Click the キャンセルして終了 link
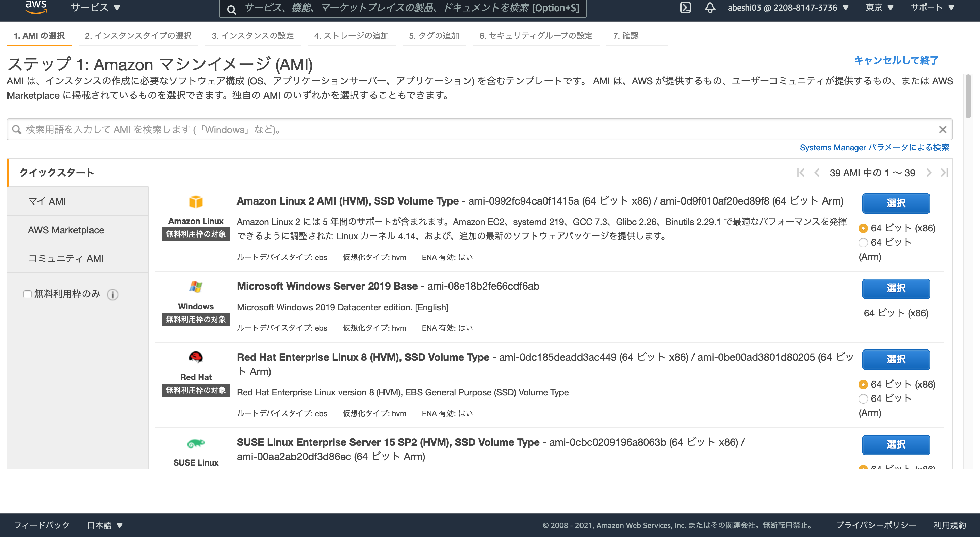The width and height of the screenshot is (980, 537). [896, 60]
